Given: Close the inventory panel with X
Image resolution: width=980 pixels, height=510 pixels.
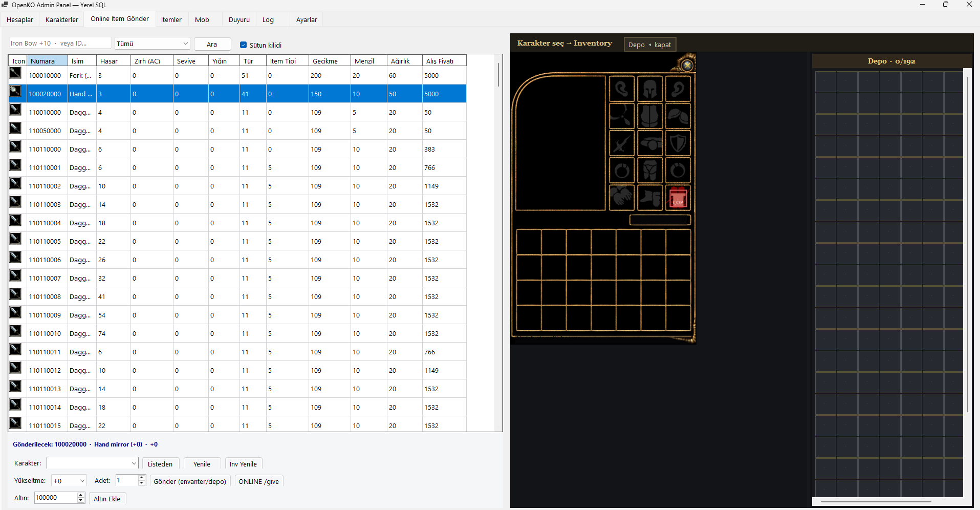Looking at the screenshot, I should (687, 65).
